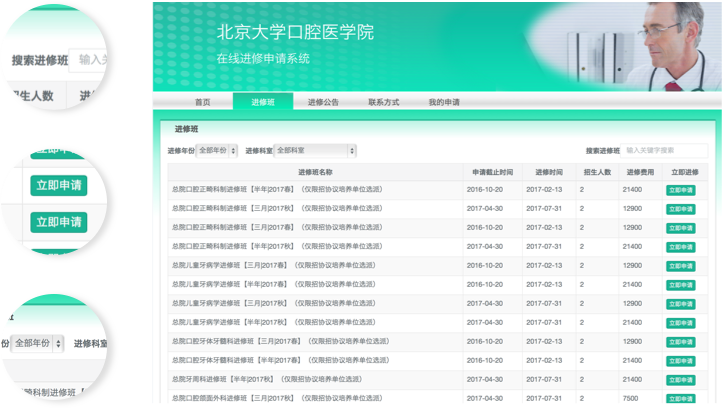The width and height of the screenshot is (722, 408).
Task: Click the 进修时间 column header
Action: [549, 172]
